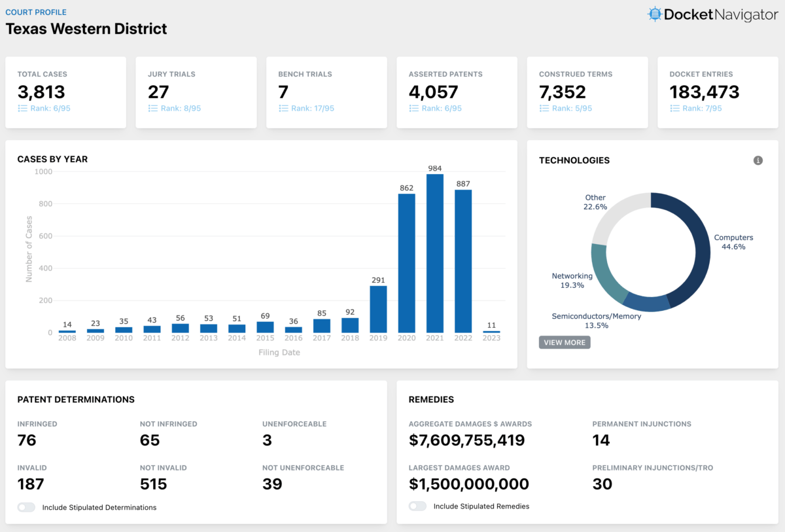Enable Include Stipulated Remedies toggle

417,506
